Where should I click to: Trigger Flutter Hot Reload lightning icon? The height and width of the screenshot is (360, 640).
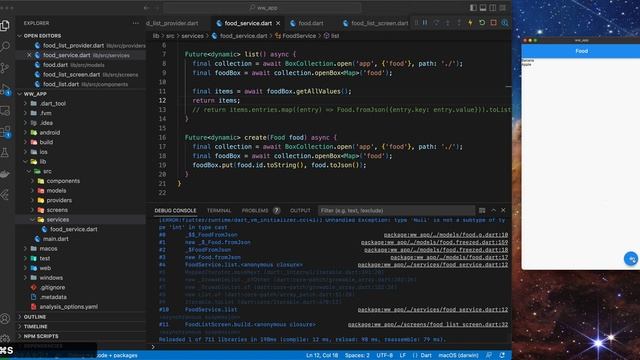click(471, 23)
